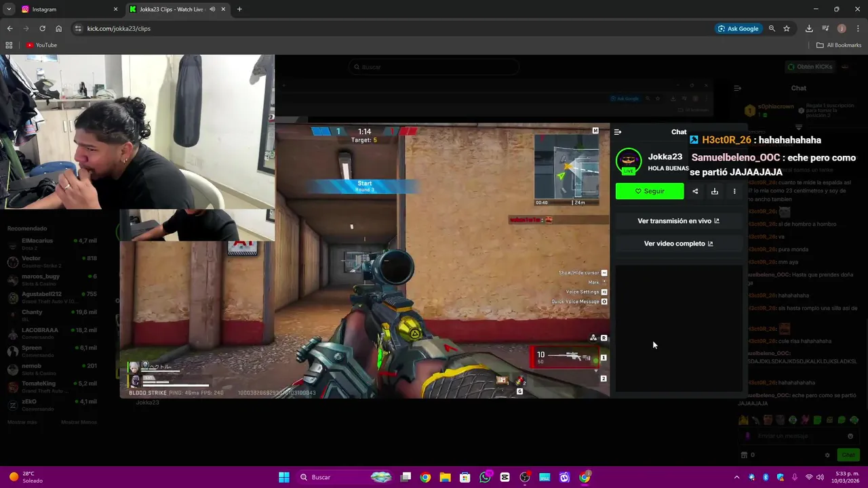Open the media controls icon in Chrome toolbar
Screen dimensions: 868x488
(825, 28)
